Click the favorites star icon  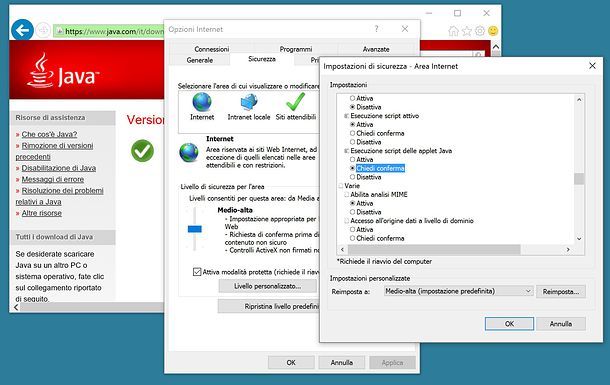(x=466, y=31)
